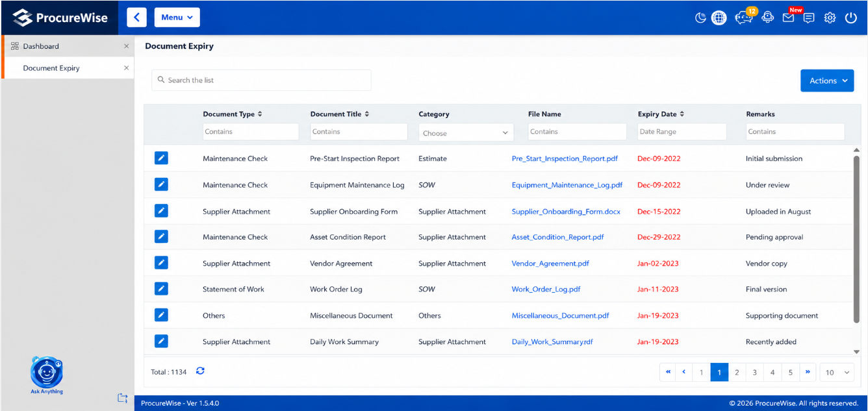
Task: Go to pagination page 5
Action: coord(791,372)
